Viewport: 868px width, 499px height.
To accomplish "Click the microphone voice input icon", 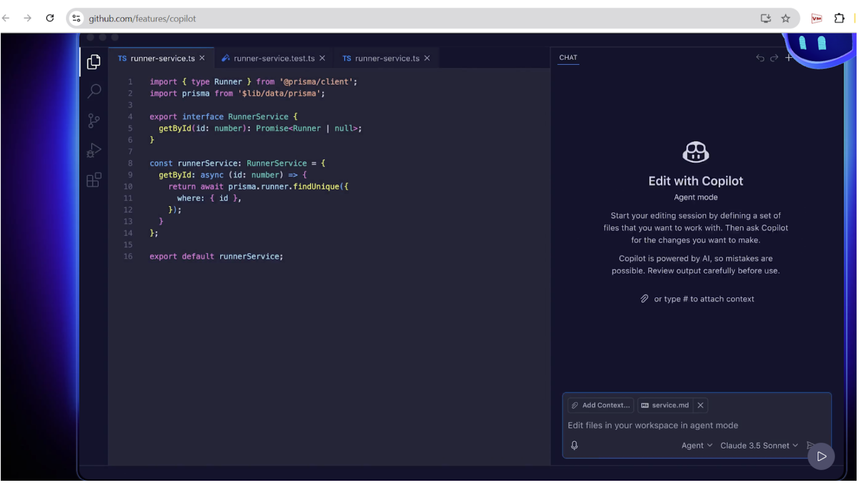I will click(x=574, y=445).
